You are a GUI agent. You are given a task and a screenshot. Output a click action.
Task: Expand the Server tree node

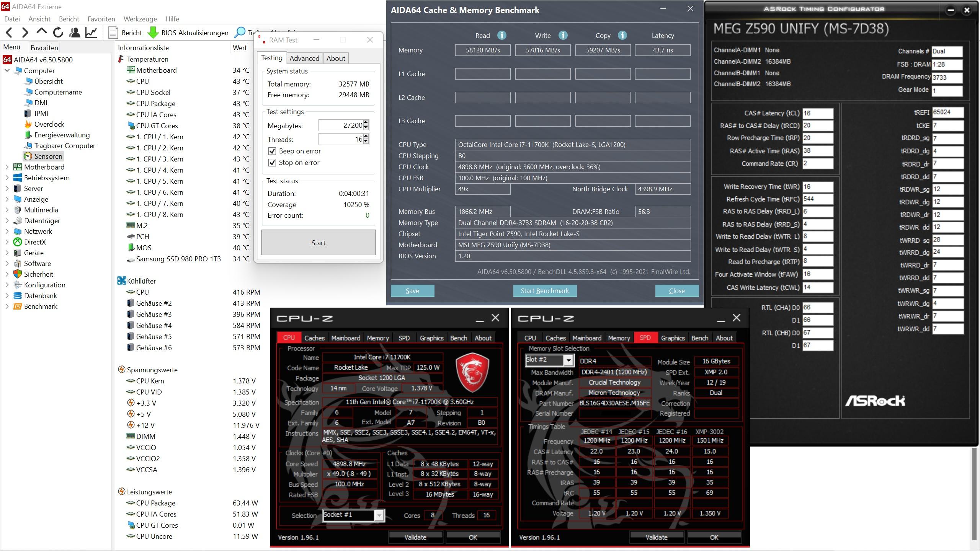[x=7, y=188]
